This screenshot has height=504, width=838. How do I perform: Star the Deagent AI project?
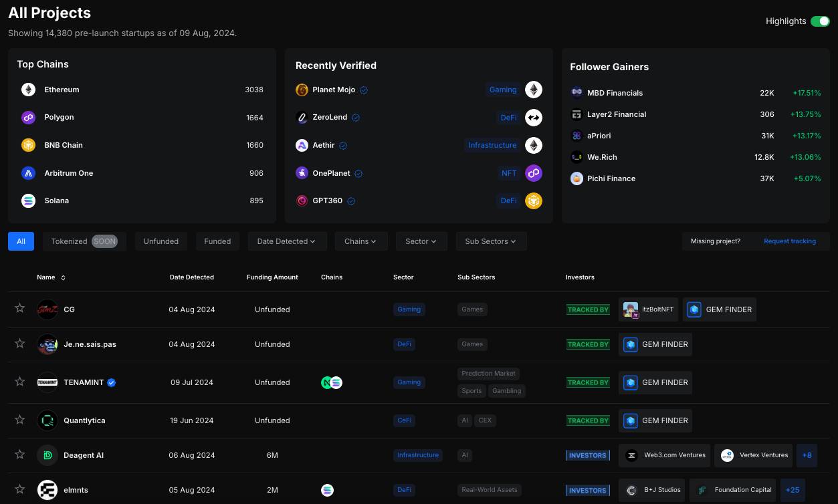tap(20, 455)
